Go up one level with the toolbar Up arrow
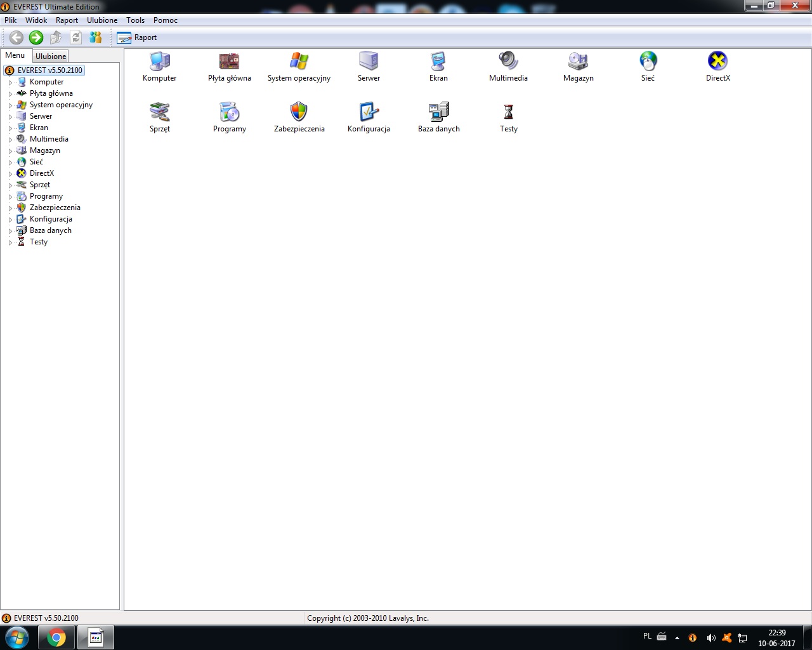Image resolution: width=812 pixels, height=650 pixels. [x=56, y=37]
